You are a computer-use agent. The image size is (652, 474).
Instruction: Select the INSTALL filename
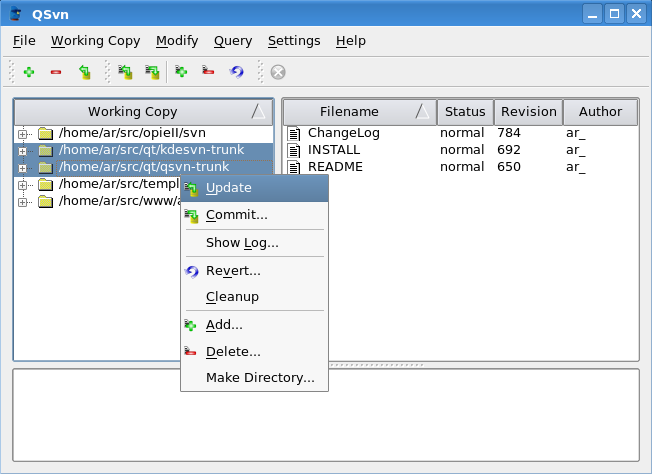tap(334, 150)
